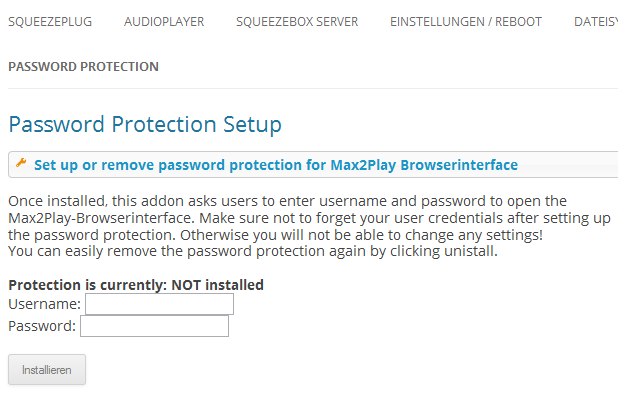
Task: Click 'Max2Play Browserinterface' in the blue header link
Action: coord(424,165)
